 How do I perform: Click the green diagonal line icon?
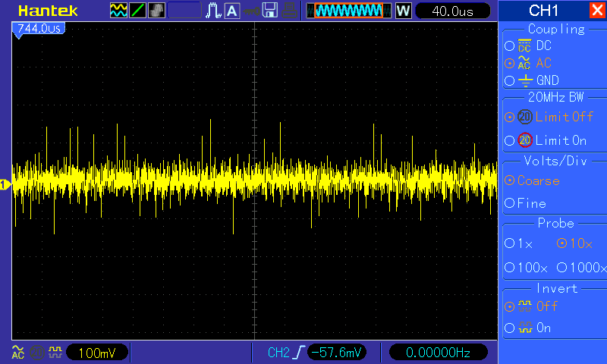point(137,11)
